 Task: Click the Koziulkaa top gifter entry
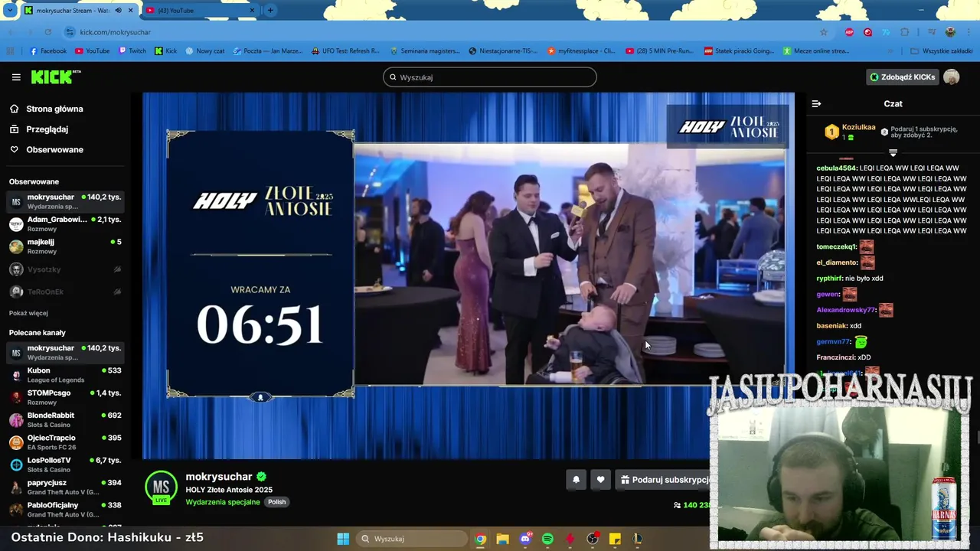pos(849,132)
